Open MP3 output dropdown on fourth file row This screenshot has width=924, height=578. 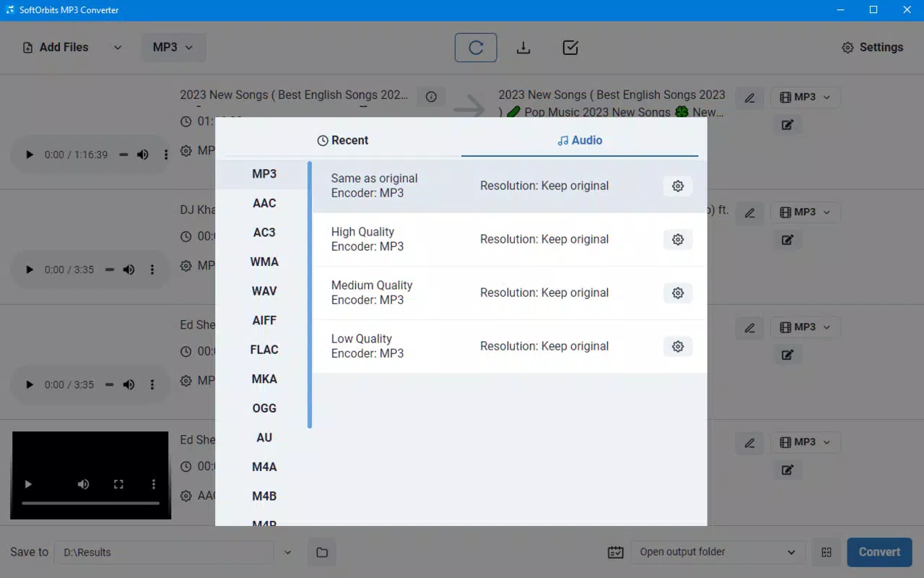point(805,442)
